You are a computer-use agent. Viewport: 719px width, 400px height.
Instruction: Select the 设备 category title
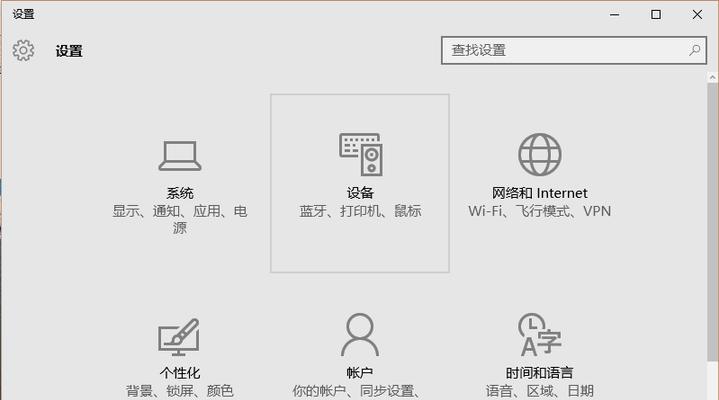coord(360,193)
